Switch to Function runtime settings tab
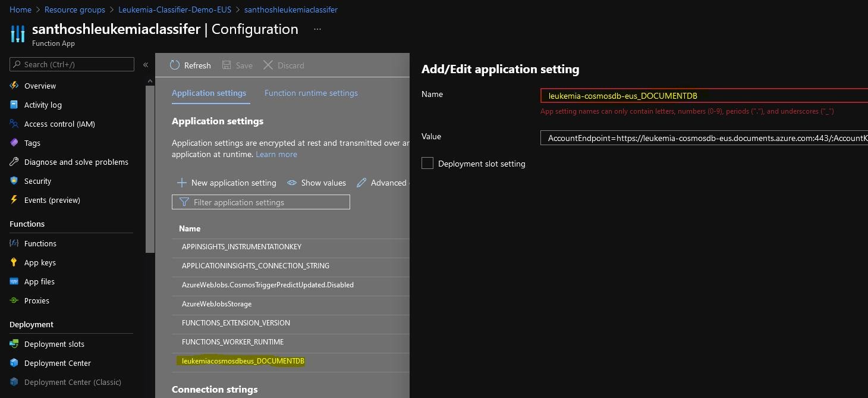868x398 pixels. pyautogui.click(x=311, y=93)
